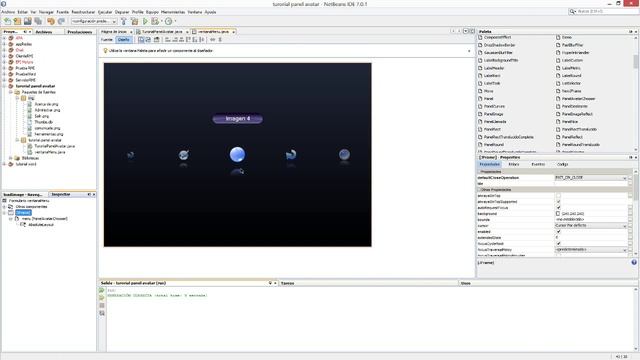Open the Tareas panel tab

pos(287,283)
